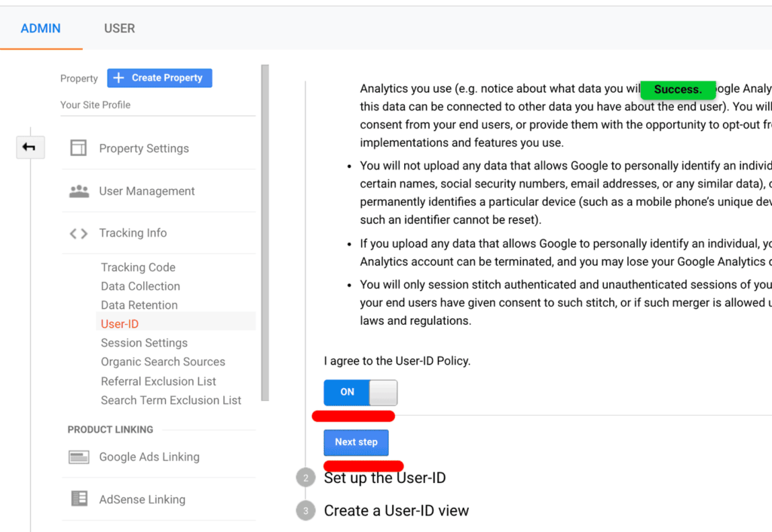Select the ADMIN tab
Viewport: 772px width, 532px height.
click(41, 28)
